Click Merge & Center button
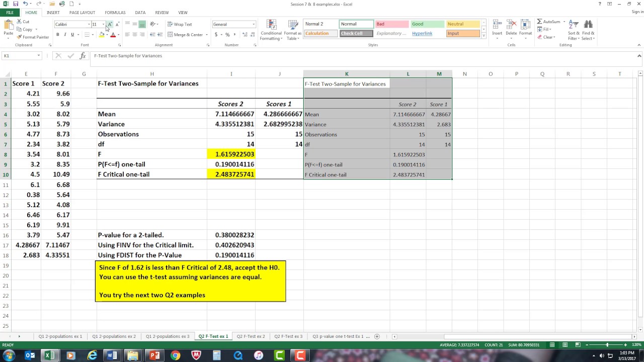The height and width of the screenshot is (362, 644). click(185, 35)
